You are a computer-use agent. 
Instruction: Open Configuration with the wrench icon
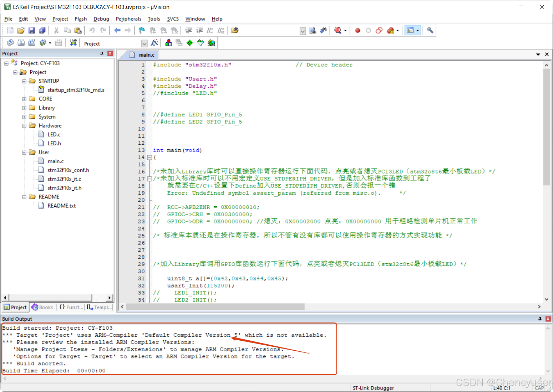point(430,31)
